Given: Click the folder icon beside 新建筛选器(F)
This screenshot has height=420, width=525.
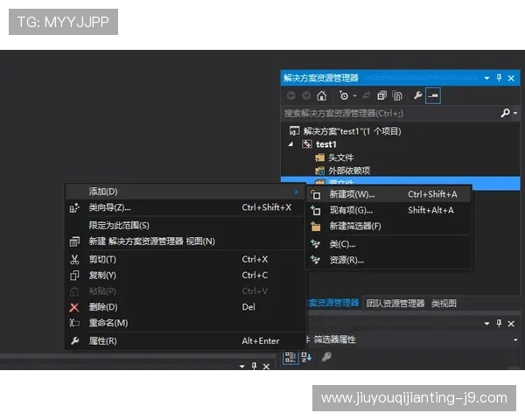Looking at the screenshot, I should (315, 227).
